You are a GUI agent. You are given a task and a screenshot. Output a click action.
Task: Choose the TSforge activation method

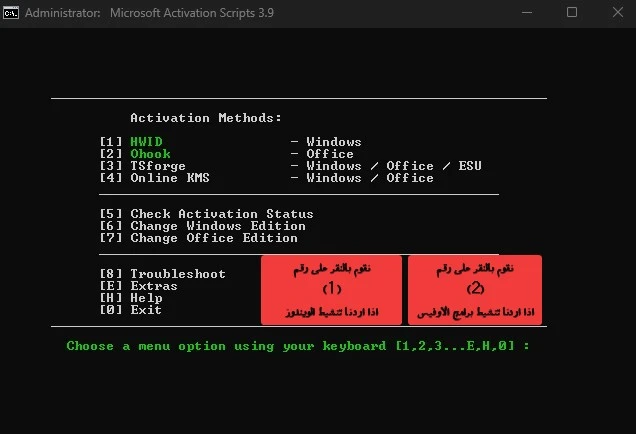coord(157,166)
